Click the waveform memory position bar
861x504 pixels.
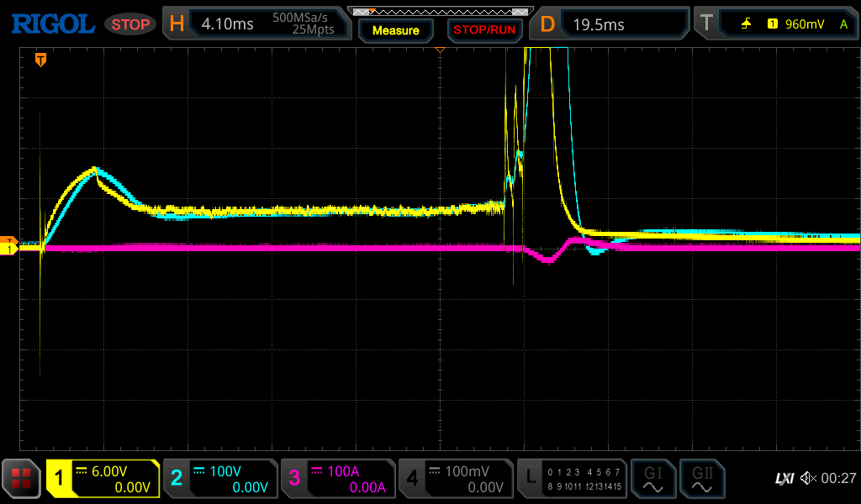(440, 12)
